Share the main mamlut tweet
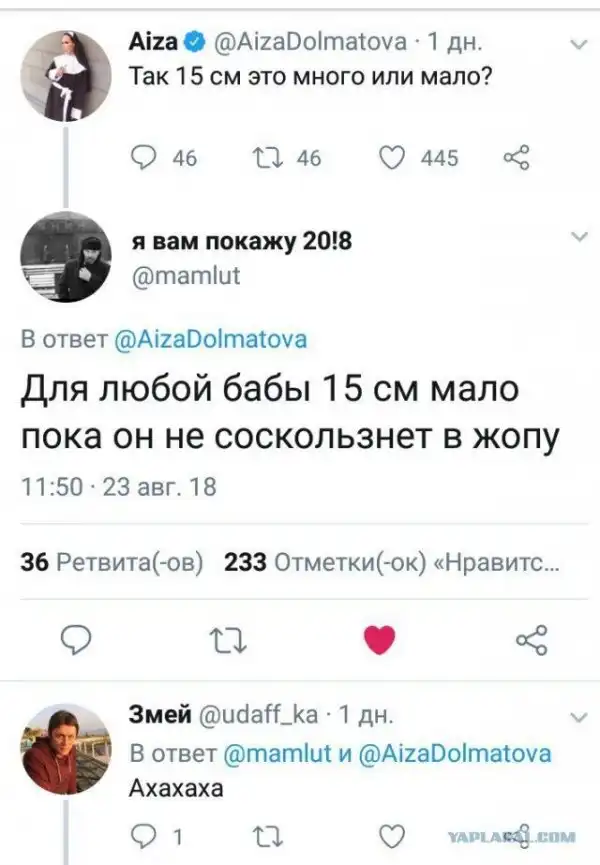The height and width of the screenshot is (865, 600). 532,640
